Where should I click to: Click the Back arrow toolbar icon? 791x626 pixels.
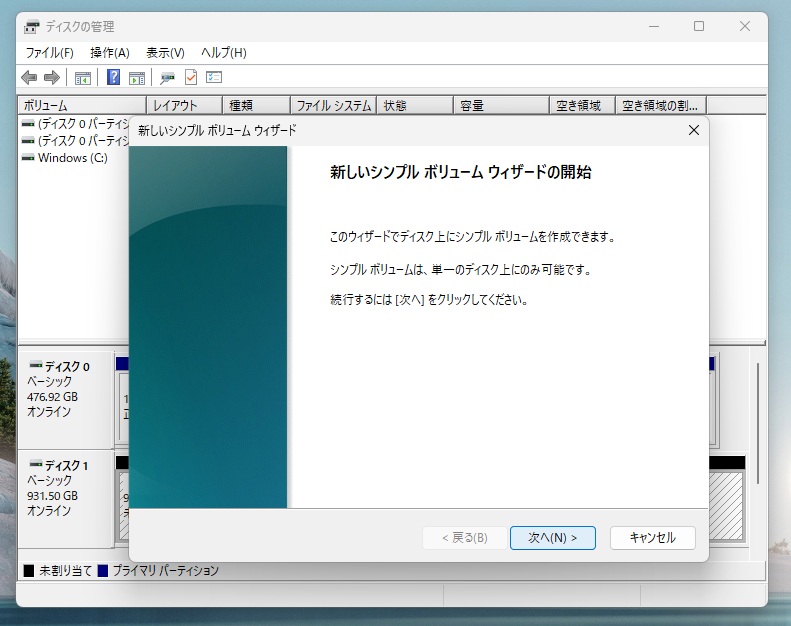(29, 78)
